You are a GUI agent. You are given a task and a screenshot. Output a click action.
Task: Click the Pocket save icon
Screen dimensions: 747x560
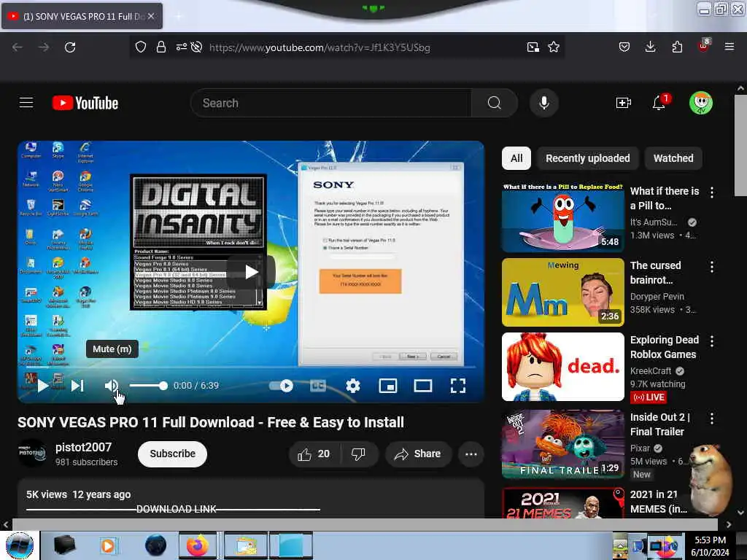(x=624, y=47)
